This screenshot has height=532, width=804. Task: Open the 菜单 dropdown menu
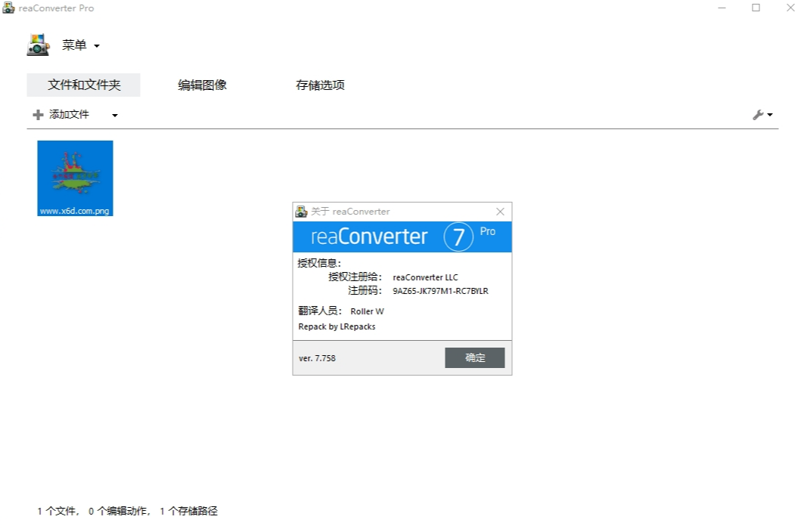point(80,45)
